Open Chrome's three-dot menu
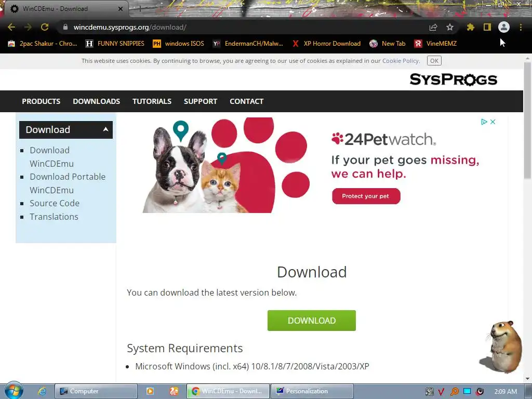This screenshot has height=399, width=532. [x=521, y=27]
